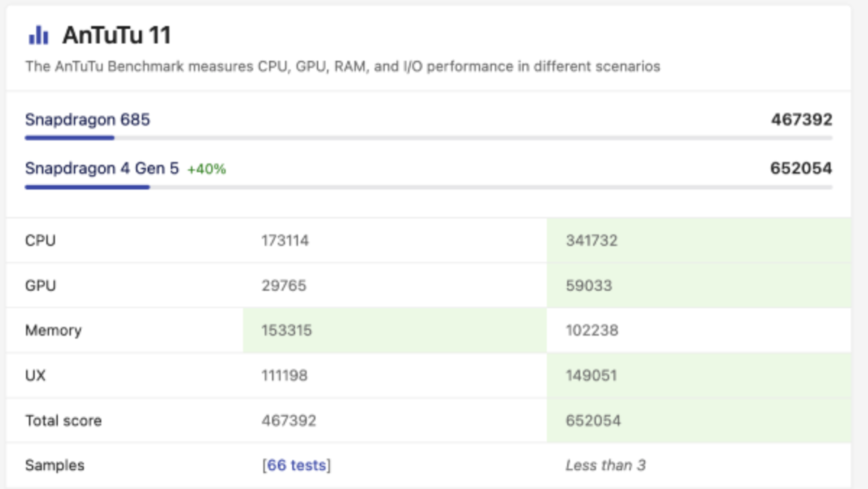Viewport: 868px width, 489px height.
Task: Click the CPU row label
Action: click(x=41, y=240)
